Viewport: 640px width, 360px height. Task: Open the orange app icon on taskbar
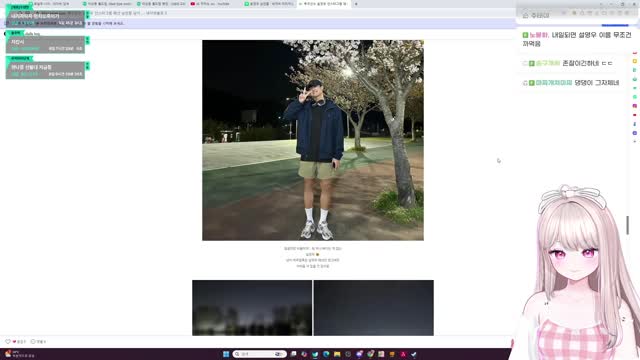(x=392, y=354)
